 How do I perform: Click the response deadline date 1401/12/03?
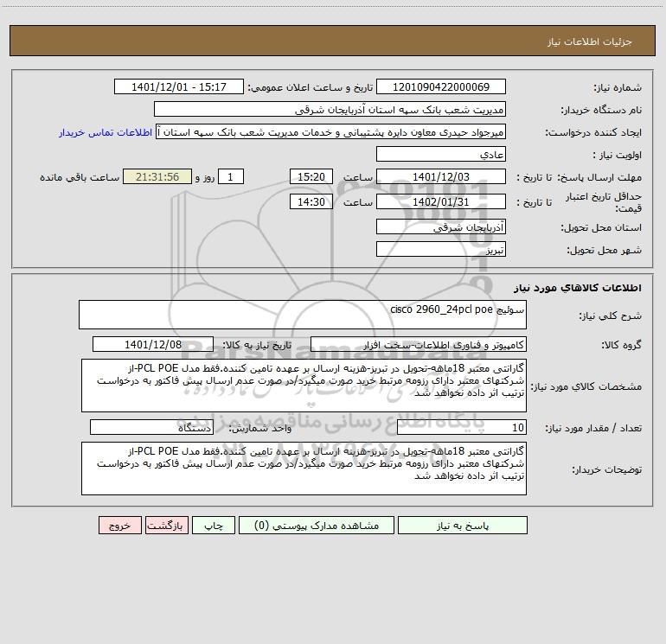pos(441,176)
